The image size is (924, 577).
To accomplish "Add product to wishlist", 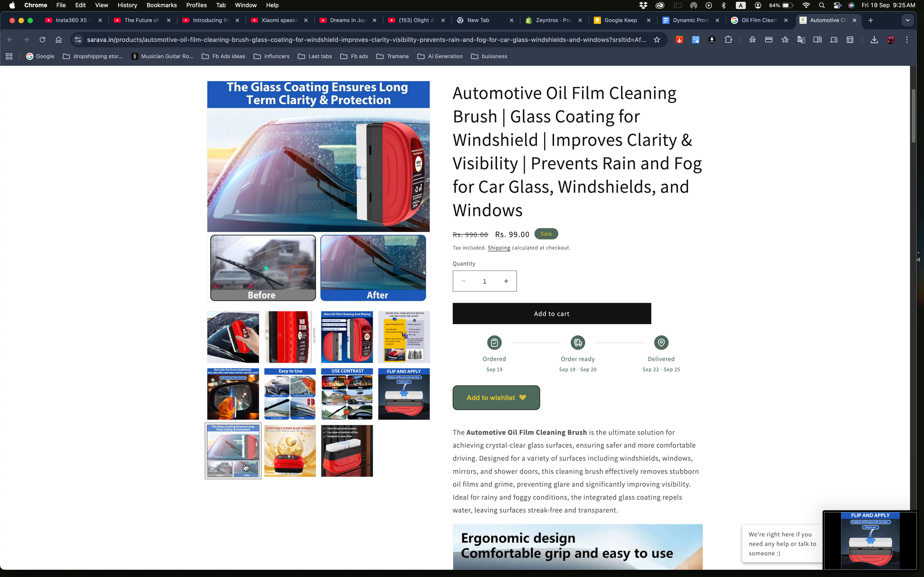I will coord(496,398).
